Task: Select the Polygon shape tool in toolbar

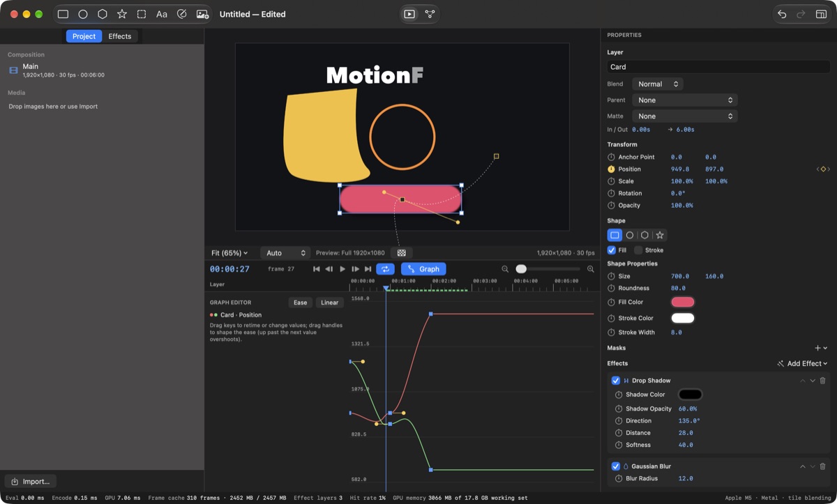Action: coord(103,14)
